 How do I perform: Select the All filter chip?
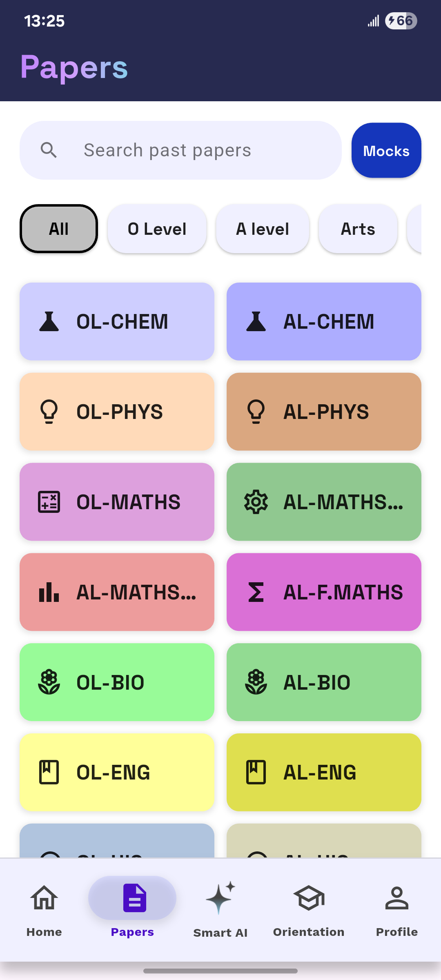pyautogui.click(x=59, y=229)
